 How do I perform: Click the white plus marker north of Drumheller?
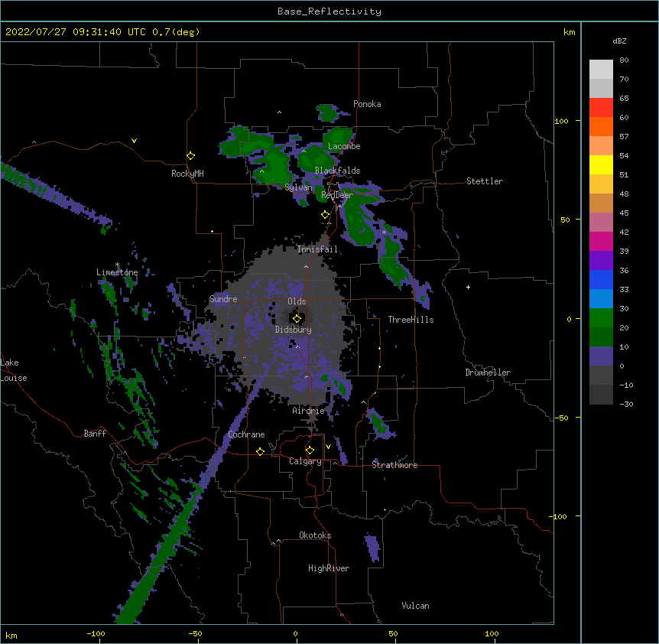tap(468, 287)
